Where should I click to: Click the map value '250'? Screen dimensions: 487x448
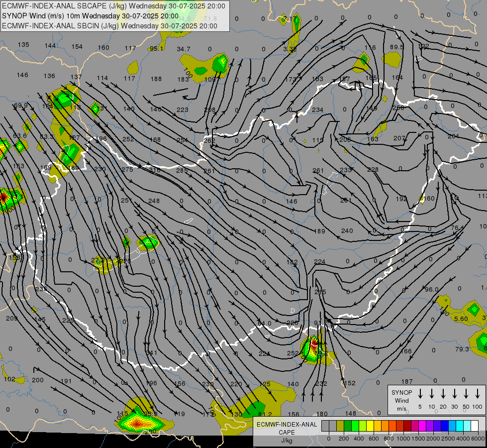[398, 108]
